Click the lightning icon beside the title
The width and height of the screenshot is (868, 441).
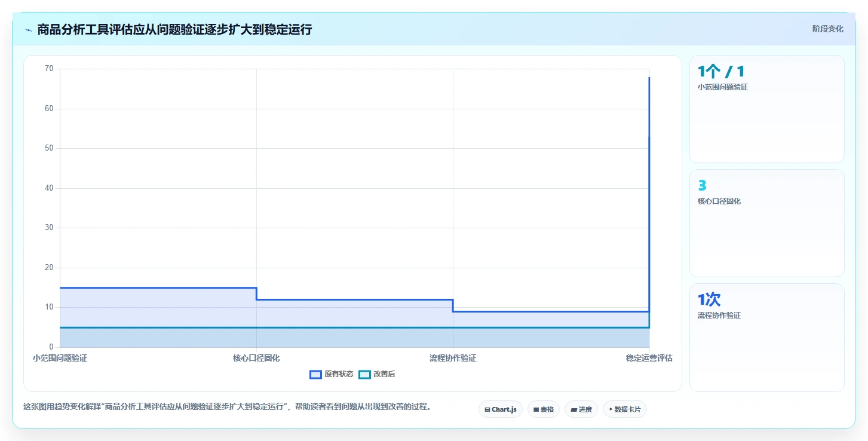coord(28,29)
